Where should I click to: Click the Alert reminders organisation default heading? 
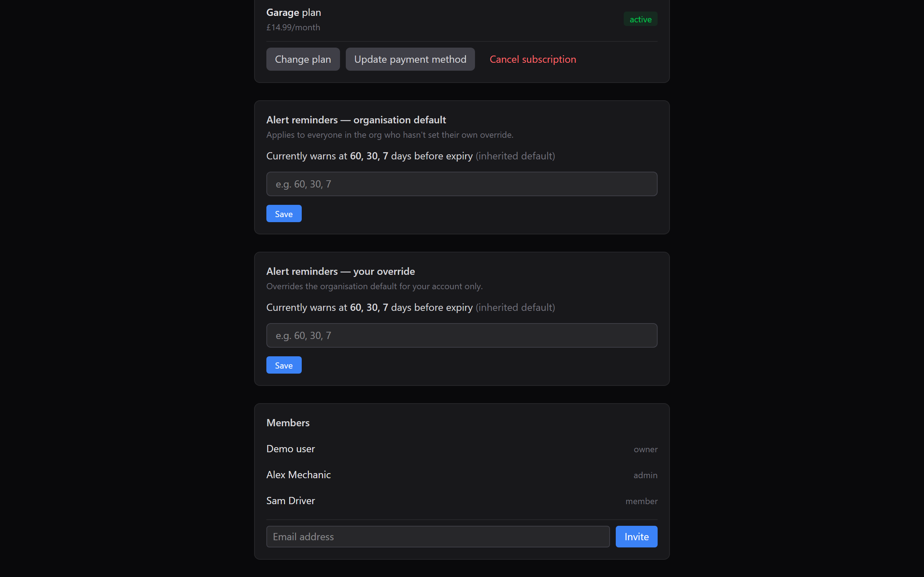coord(356,119)
